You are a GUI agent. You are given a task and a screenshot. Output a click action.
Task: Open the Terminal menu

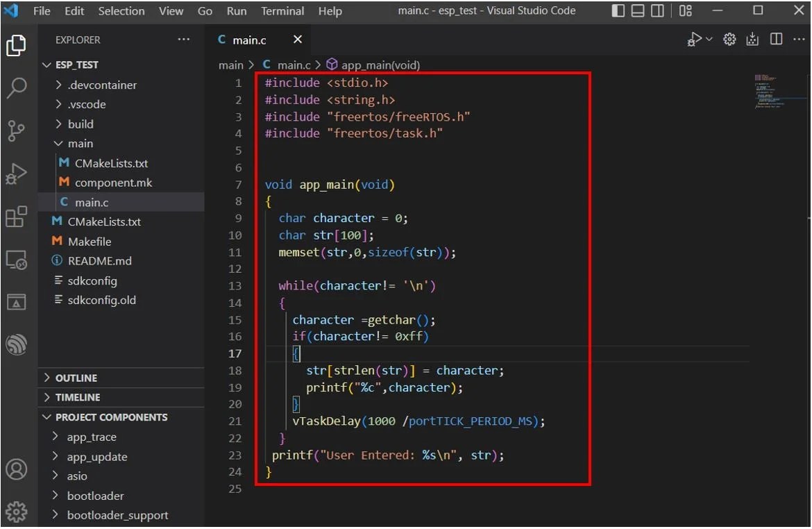(x=282, y=11)
